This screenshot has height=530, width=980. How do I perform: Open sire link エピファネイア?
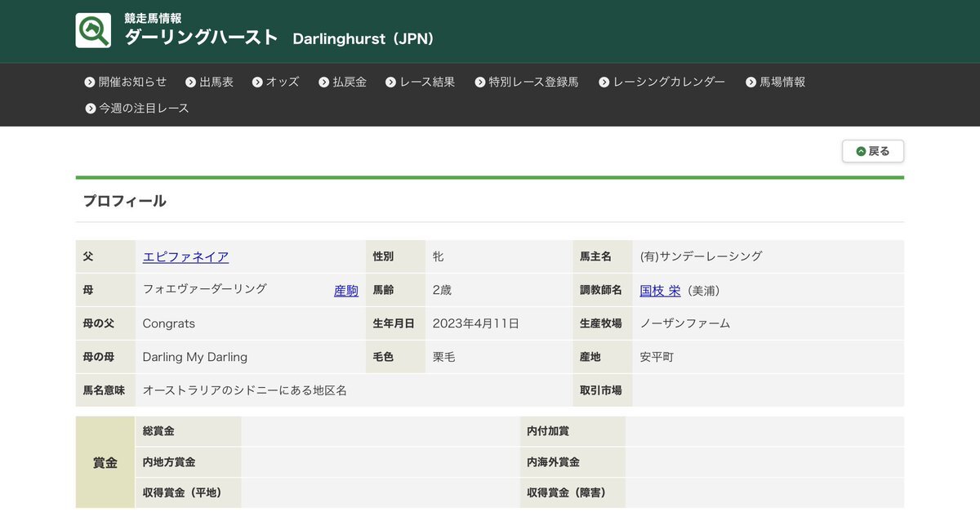pyautogui.click(x=185, y=256)
